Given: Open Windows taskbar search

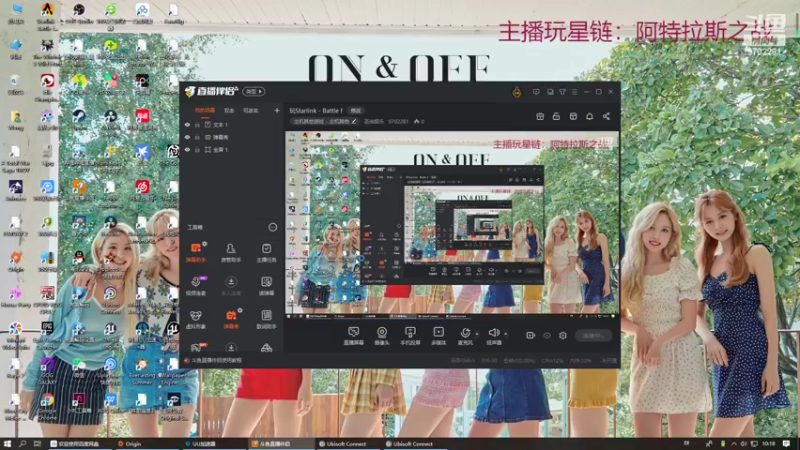Looking at the screenshot, I should coord(22,443).
